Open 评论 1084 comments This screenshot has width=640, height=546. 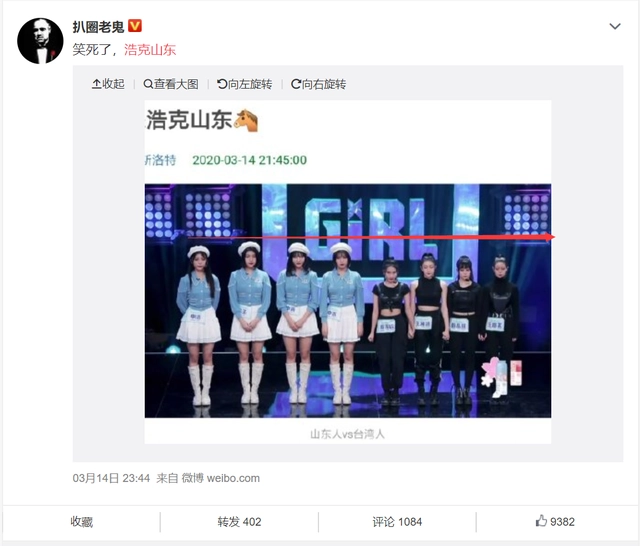point(397,522)
